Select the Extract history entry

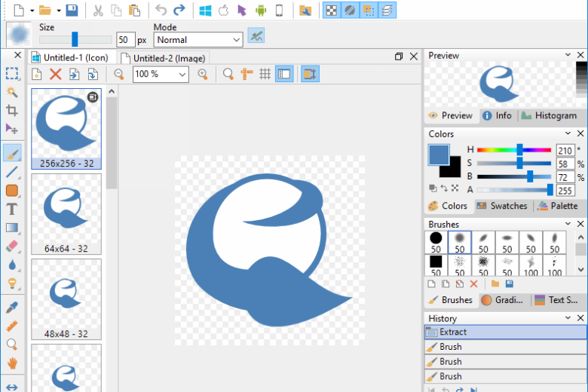pyautogui.click(x=506, y=332)
